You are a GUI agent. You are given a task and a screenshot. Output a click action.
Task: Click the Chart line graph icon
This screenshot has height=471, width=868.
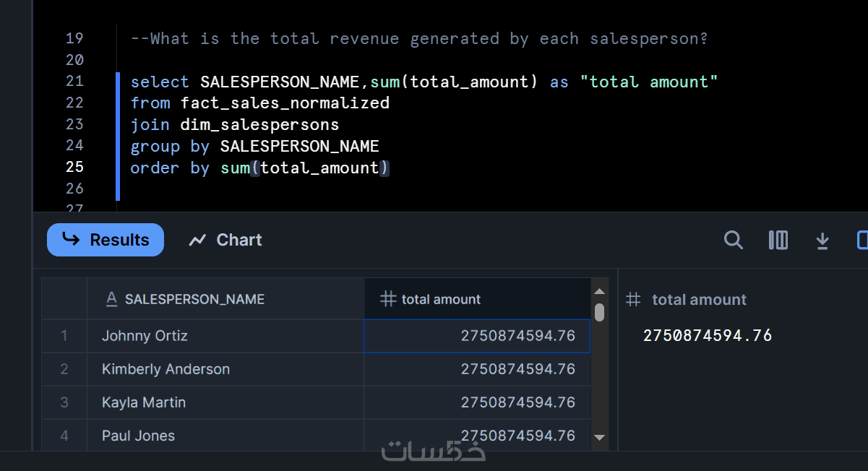coord(197,241)
